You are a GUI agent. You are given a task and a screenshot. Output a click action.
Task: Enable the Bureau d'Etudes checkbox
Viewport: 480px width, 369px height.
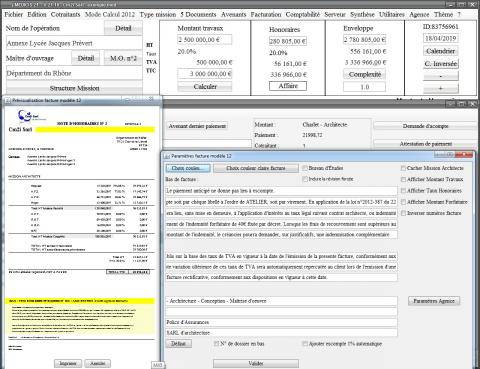305,168
